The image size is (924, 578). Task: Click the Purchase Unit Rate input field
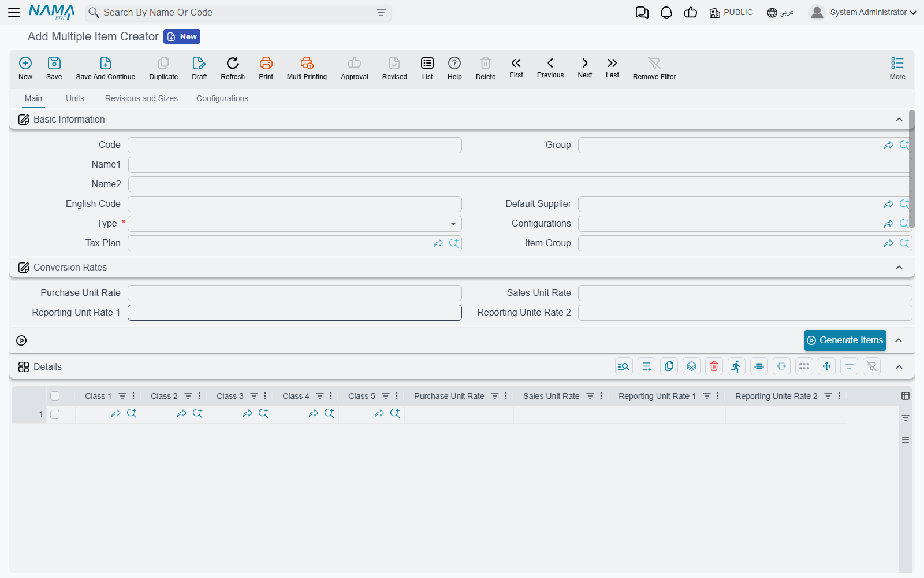click(295, 293)
